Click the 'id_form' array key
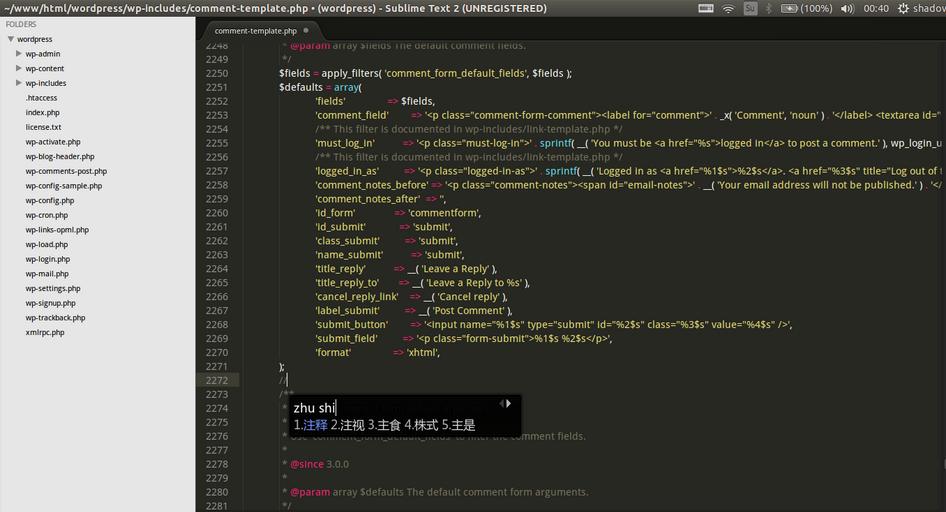The image size is (946, 512). point(335,213)
